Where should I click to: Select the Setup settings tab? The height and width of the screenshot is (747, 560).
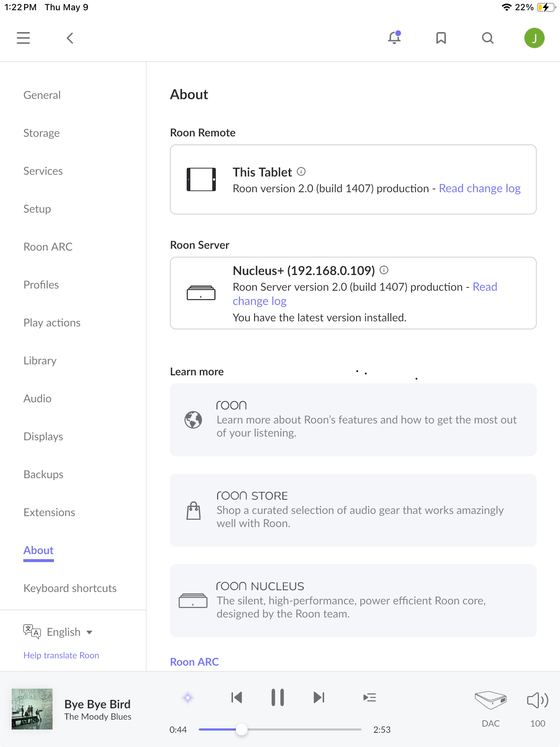[x=37, y=209]
